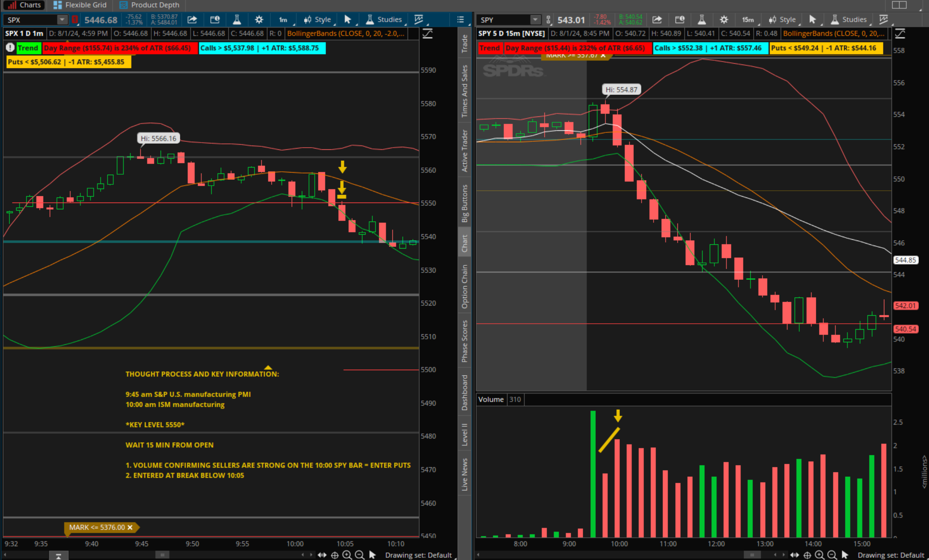Image resolution: width=929 pixels, height=560 pixels.
Task: Toggle the symbol link clip on SPY
Action: [548, 20]
